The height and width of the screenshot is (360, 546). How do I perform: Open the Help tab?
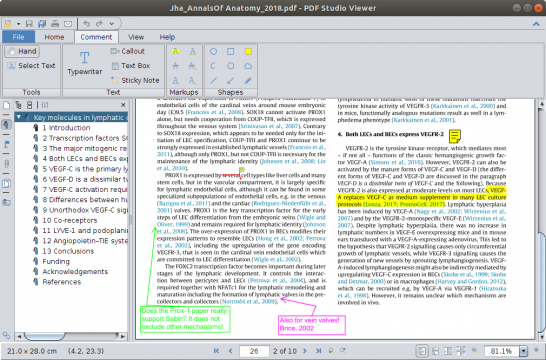pyautogui.click(x=167, y=37)
